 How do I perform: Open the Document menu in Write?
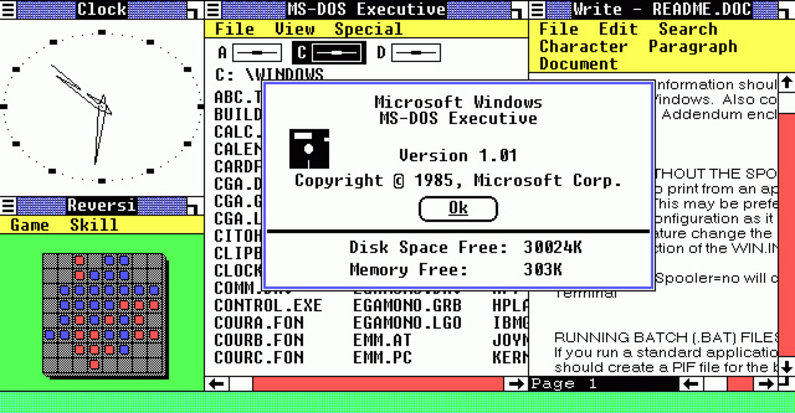(x=578, y=64)
